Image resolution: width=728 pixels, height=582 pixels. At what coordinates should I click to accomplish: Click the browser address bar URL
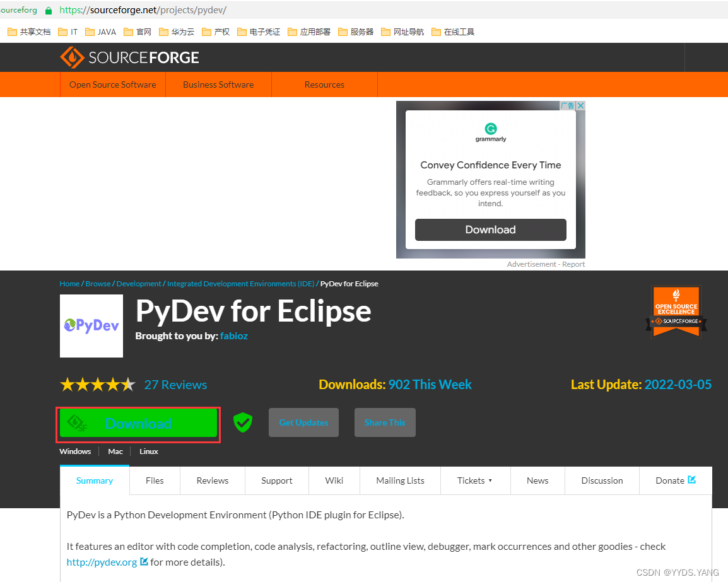coord(143,10)
